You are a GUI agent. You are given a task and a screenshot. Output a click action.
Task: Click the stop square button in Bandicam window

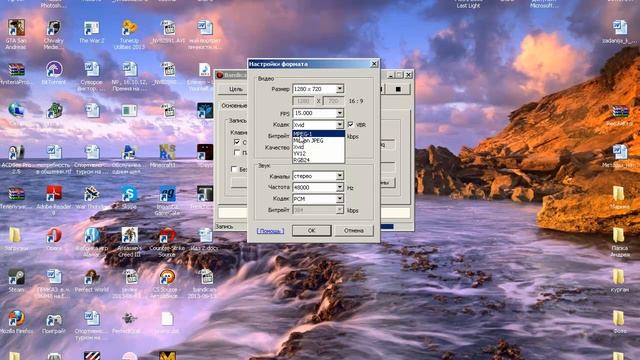(x=398, y=89)
